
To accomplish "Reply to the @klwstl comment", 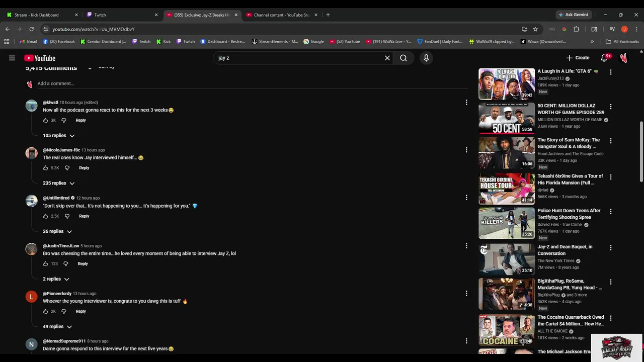I will click(80, 120).
